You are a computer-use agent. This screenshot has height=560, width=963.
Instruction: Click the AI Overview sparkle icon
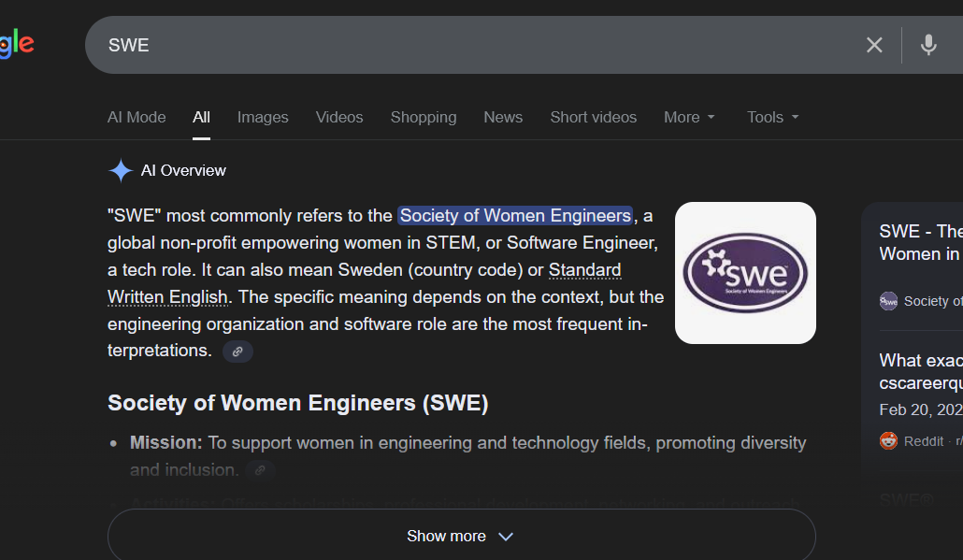pos(121,171)
